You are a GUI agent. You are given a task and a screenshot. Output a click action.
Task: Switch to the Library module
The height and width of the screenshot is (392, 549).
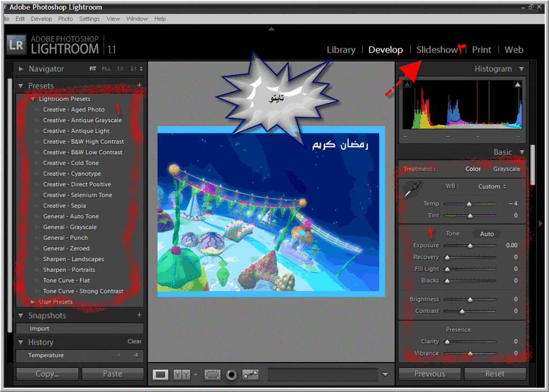[341, 50]
